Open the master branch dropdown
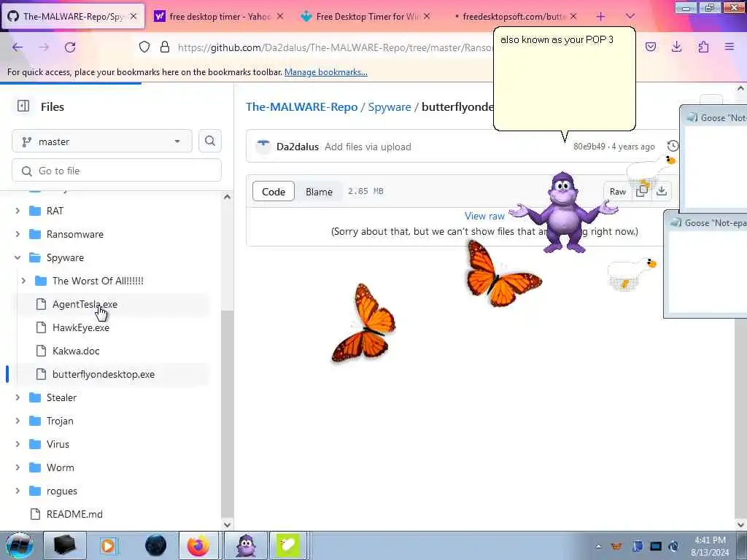This screenshot has height=560, width=747. point(102,141)
